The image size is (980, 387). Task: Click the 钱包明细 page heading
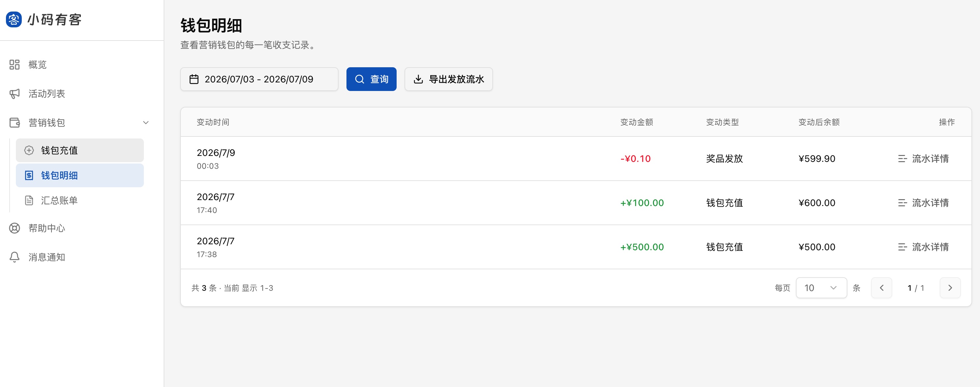click(x=211, y=26)
